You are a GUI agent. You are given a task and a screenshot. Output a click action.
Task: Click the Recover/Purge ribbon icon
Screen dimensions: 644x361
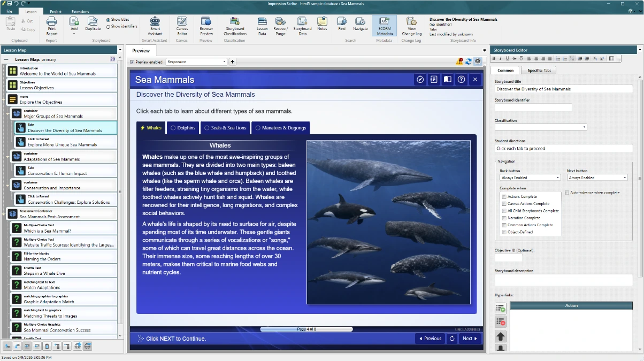281,21
